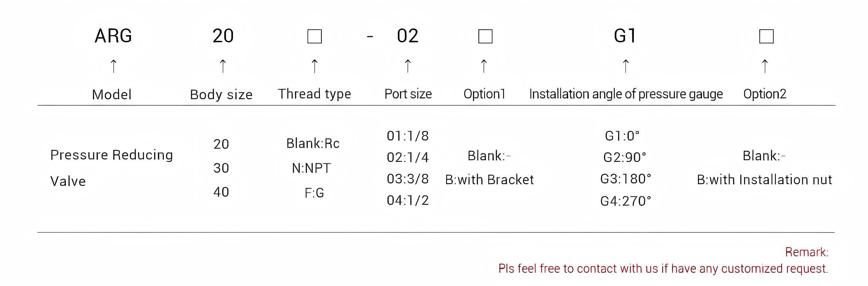This screenshot has width=868, height=286.
Task: Check the empty box above Option2
Action: point(766,36)
